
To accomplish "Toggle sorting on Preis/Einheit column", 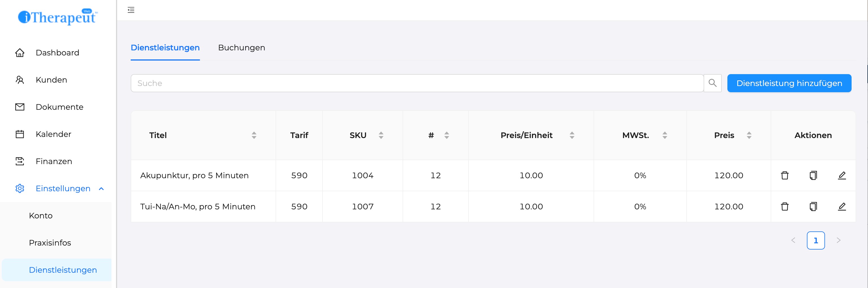I will click(572, 136).
